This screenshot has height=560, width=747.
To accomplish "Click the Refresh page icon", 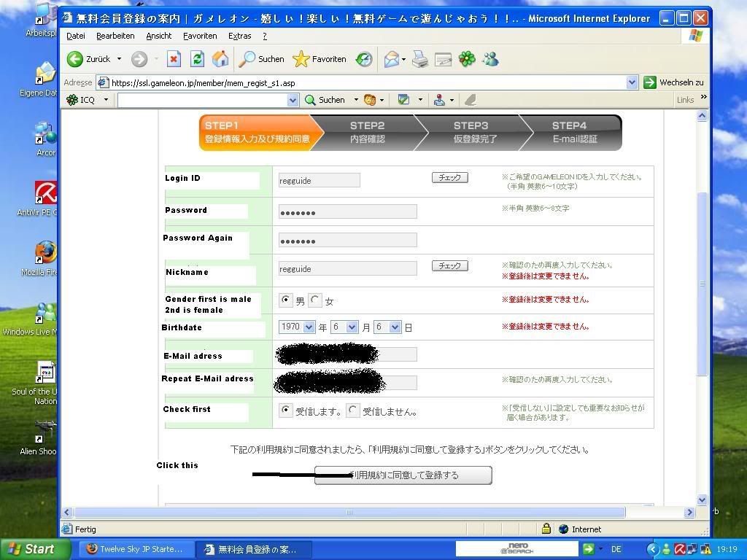I will pos(197,59).
